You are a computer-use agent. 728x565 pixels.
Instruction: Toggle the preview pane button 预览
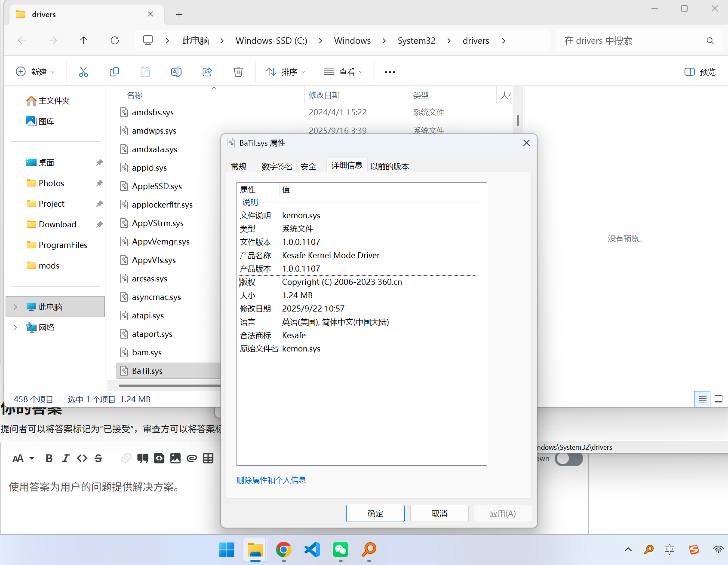pyautogui.click(x=700, y=72)
